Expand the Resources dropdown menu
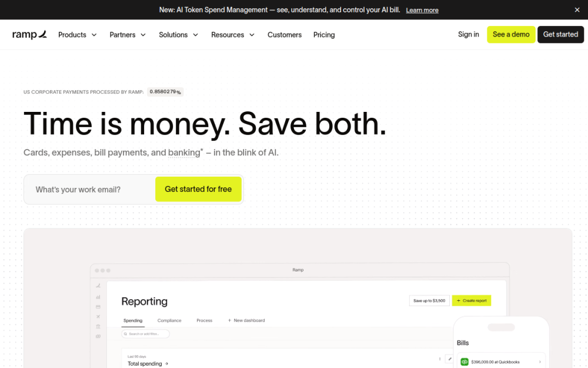 coord(233,35)
